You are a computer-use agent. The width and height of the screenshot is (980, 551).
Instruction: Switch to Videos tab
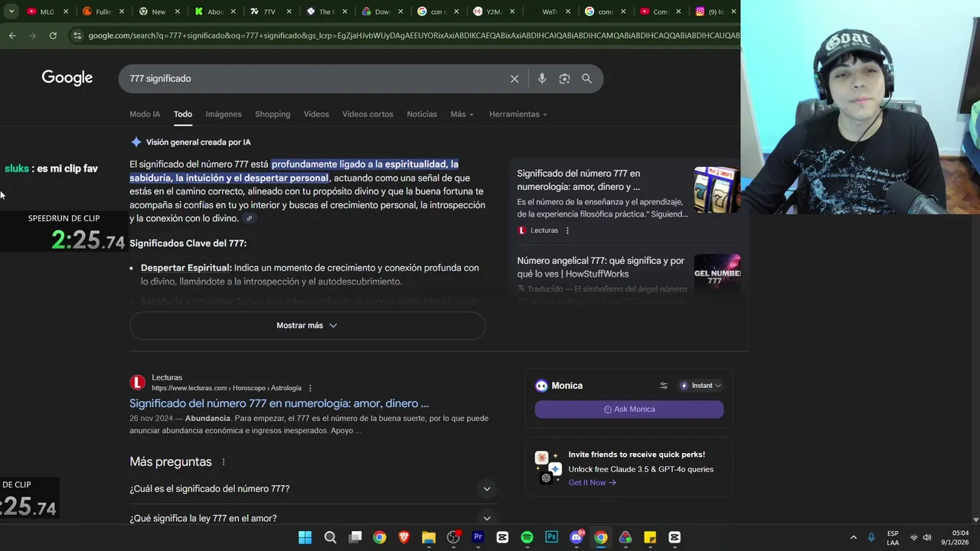click(316, 114)
